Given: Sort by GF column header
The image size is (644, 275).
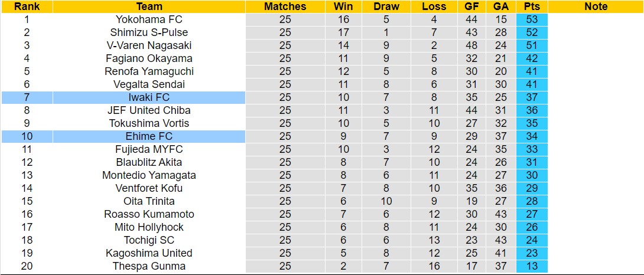Looking at the screenshot, I should click(x=471, y=6).
